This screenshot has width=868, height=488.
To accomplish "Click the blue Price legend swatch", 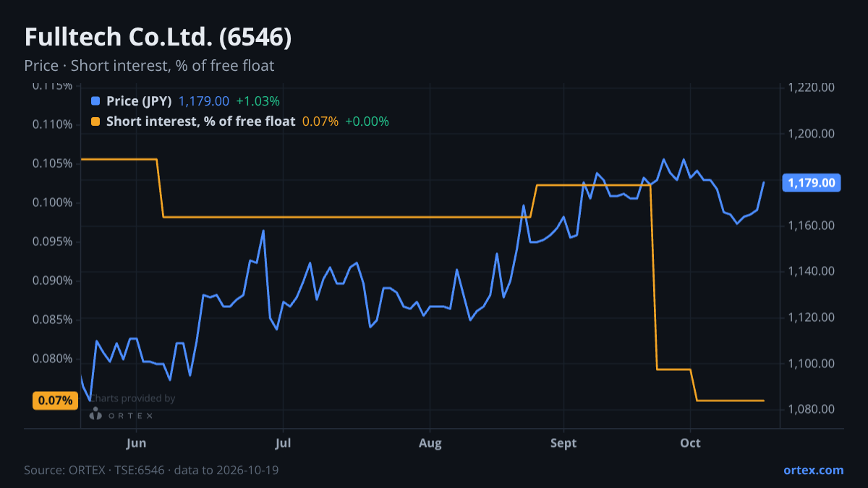I will coord(95,101).
